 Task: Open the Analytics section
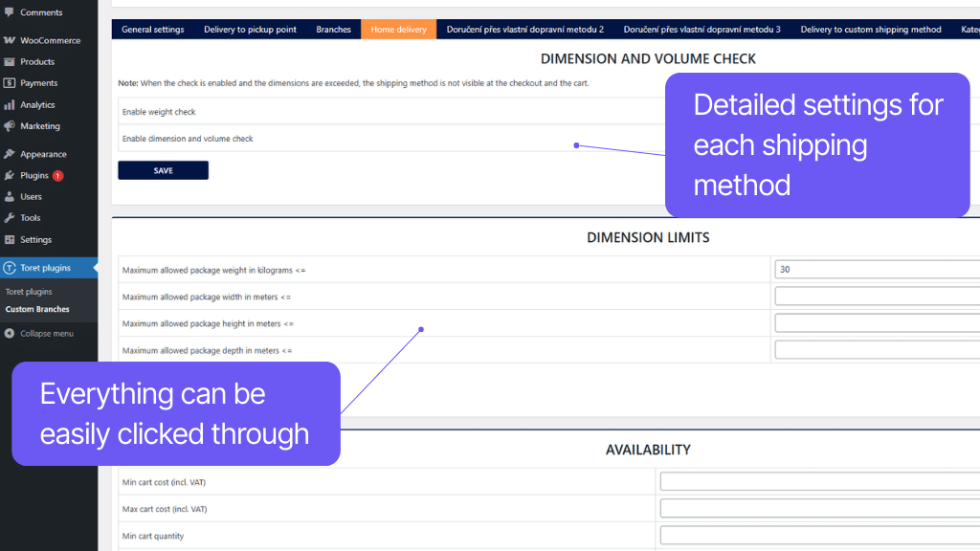37,105
